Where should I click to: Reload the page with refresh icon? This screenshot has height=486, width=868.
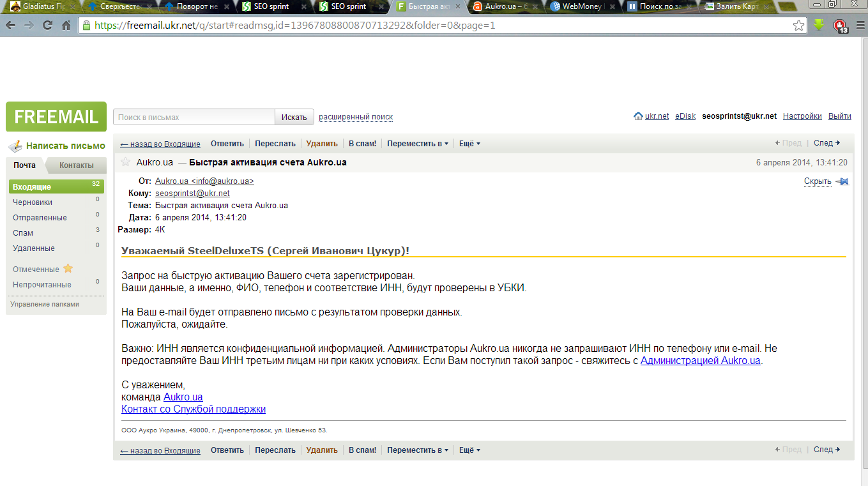(47, 26)
